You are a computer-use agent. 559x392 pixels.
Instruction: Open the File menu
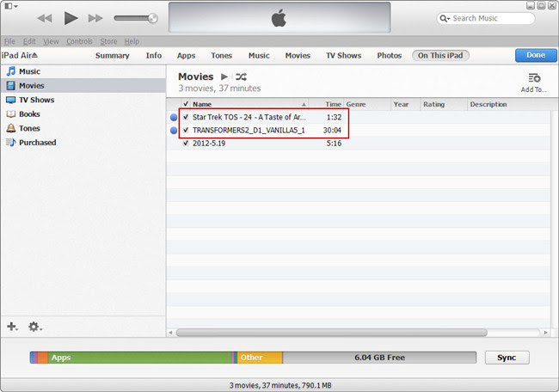click(9, 41)
